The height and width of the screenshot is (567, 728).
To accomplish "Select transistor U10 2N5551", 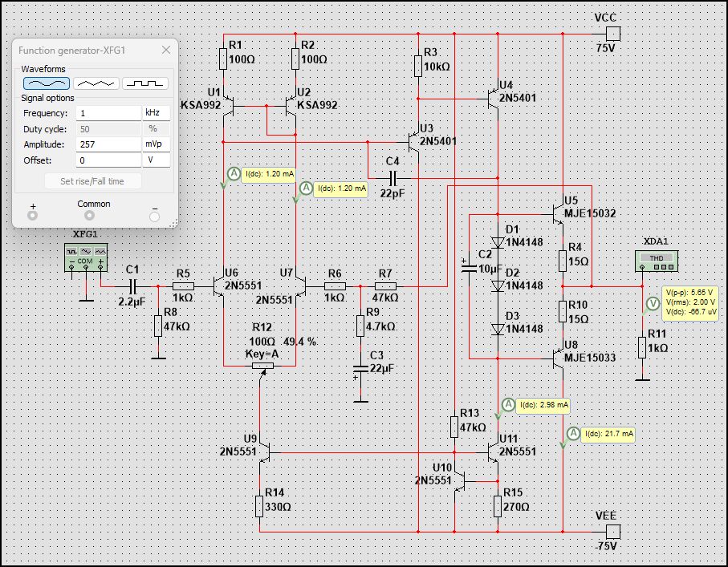I will (x=460, y=481).
